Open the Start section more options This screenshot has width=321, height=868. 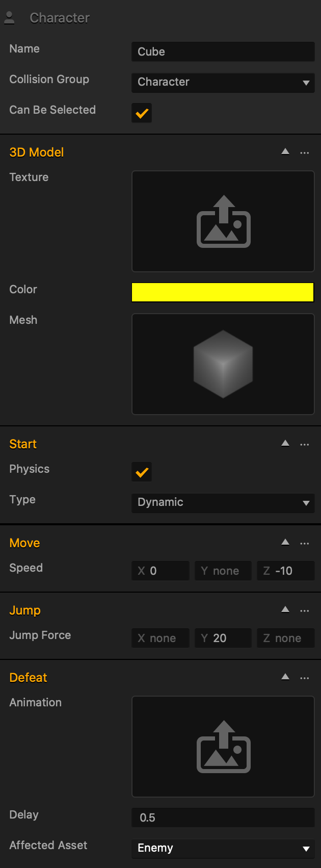305,444
